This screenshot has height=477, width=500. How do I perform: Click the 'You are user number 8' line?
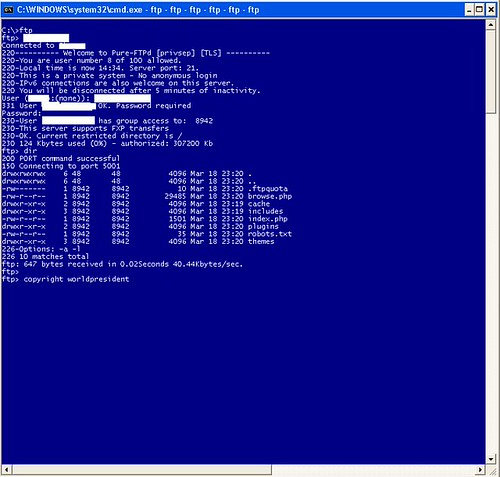pyautogui.click(x=91, y=60)
